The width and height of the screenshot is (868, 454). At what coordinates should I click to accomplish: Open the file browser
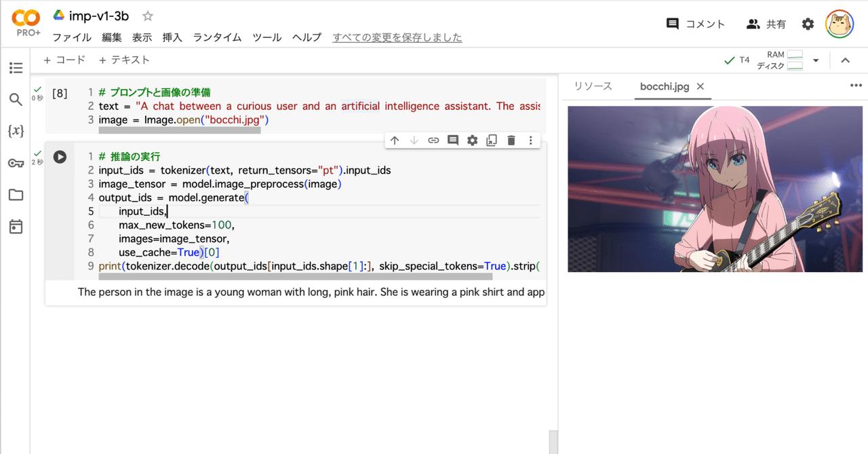click(x=16, y=194)
